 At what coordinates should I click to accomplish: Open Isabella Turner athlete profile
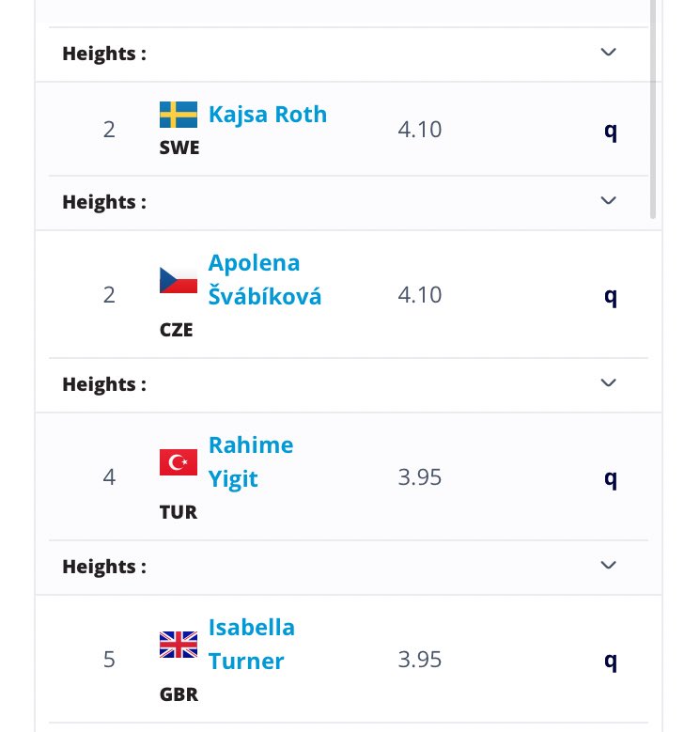(x=252, y=645)
